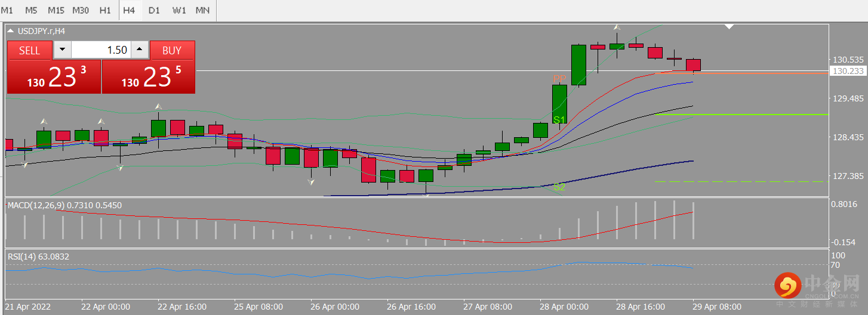Click the S1 support level label
Image resolution: width=868 pixels, height=315 pixels.
[559, 120]
